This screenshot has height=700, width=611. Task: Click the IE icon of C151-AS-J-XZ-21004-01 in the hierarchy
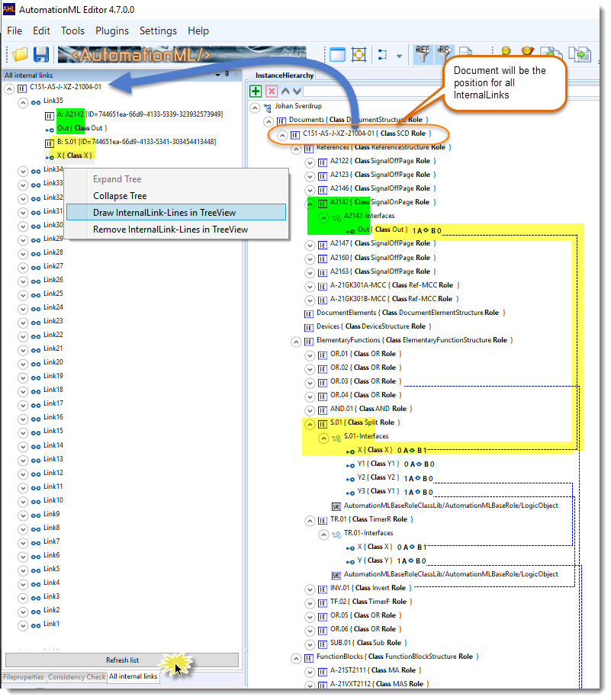(294, 135)
